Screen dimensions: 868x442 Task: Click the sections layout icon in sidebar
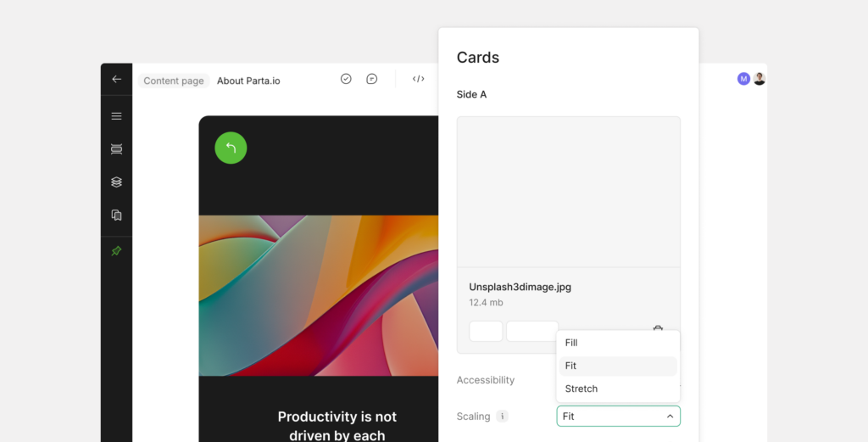pyautogui.click(x=116, y=149)
